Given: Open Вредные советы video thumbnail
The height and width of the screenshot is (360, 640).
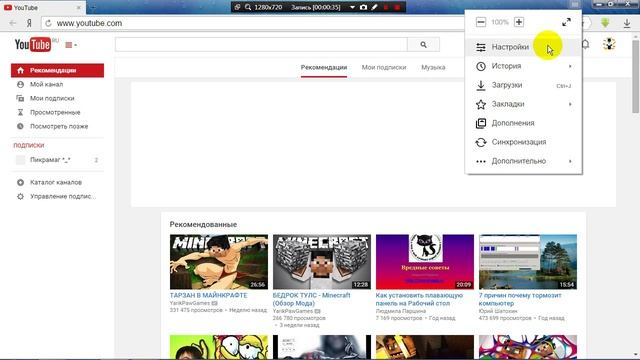Looking at the screenshot, I should pos(425,262).
